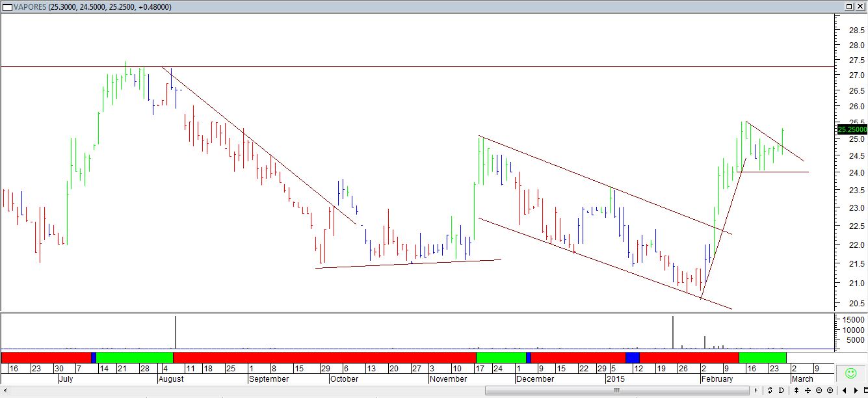Select the upper line of the descending channel
The height and width of the screenshot is (398, 868).
pos(605,185)
